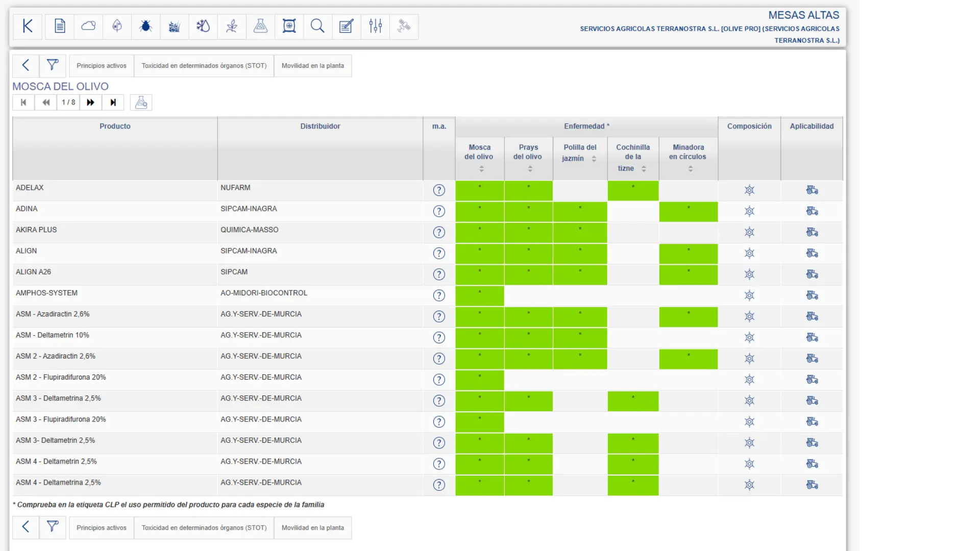Open the document report icon

tap(60, 26)
